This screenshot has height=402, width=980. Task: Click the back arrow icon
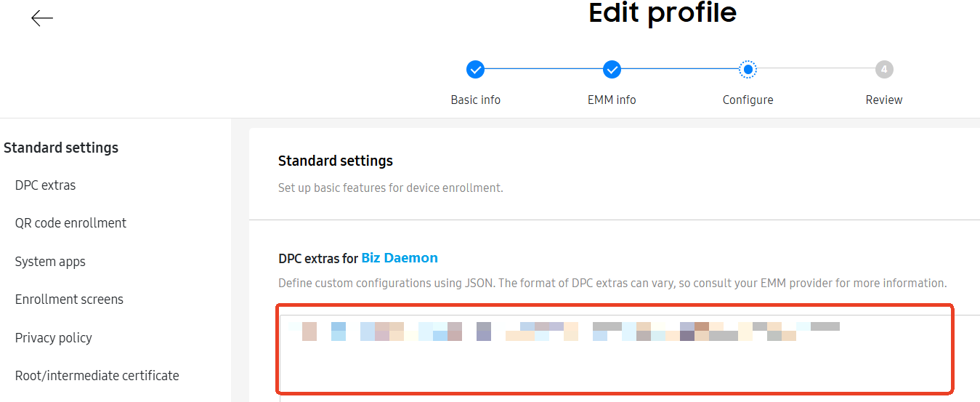point(42,19)
